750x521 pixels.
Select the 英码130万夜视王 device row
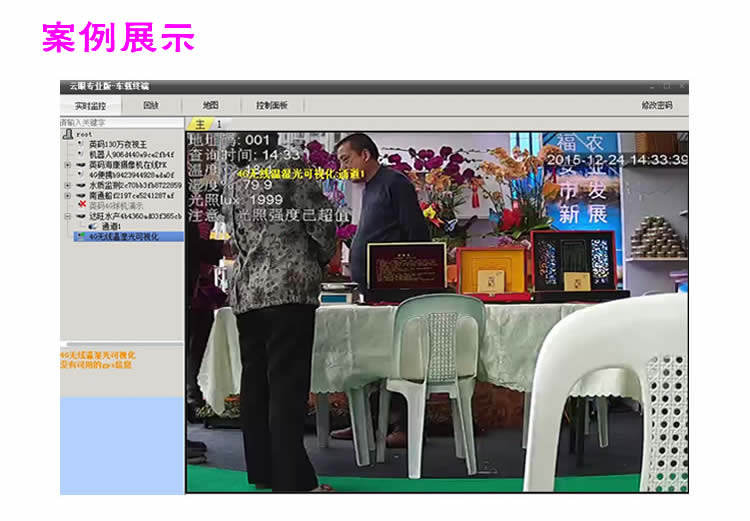[118, 144]
